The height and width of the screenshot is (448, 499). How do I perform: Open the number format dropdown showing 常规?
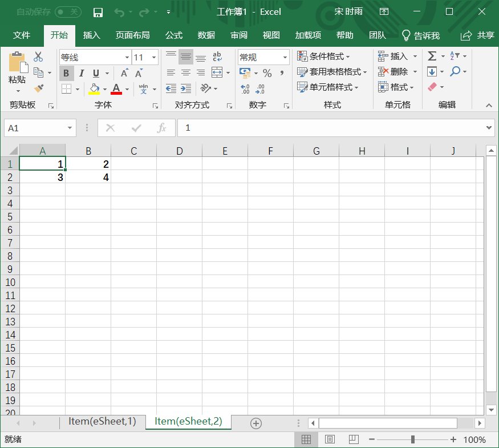point(285,57)
